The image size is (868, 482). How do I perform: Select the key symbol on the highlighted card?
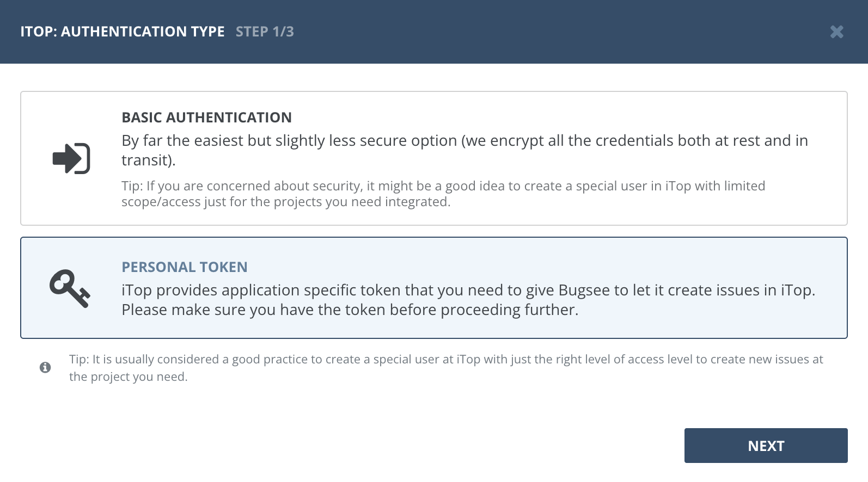click(69, 288)
